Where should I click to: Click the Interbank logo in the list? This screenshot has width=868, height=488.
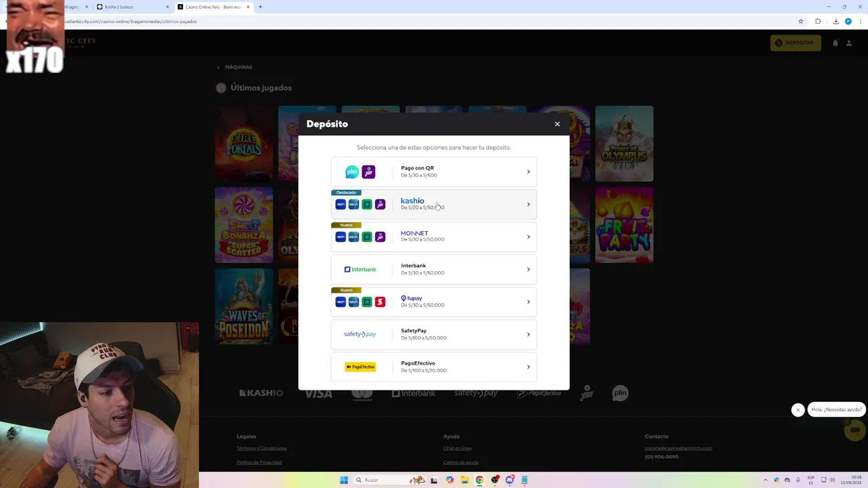click(360, 269)
